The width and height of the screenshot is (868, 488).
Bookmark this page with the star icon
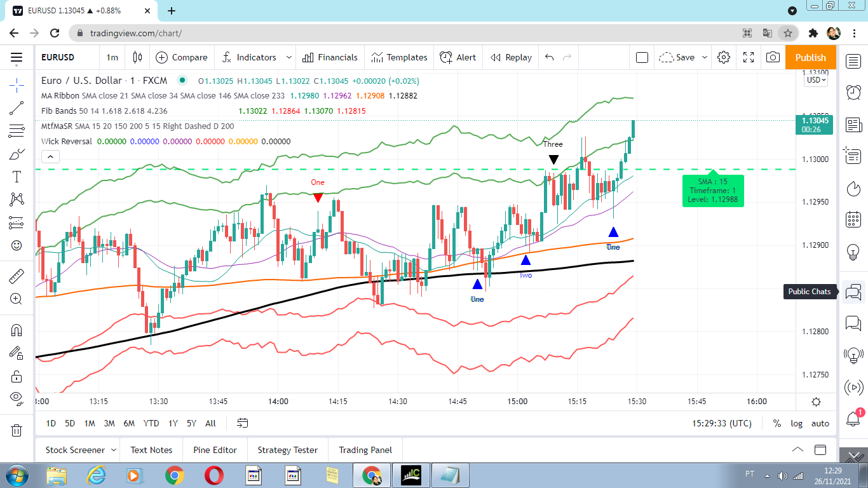(788, 33)
